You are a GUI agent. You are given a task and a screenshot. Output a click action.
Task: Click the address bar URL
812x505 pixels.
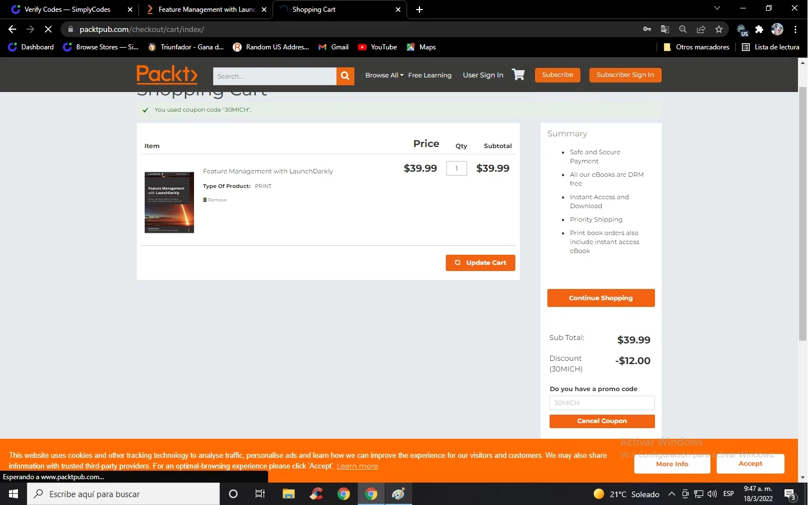click(141, 29)
